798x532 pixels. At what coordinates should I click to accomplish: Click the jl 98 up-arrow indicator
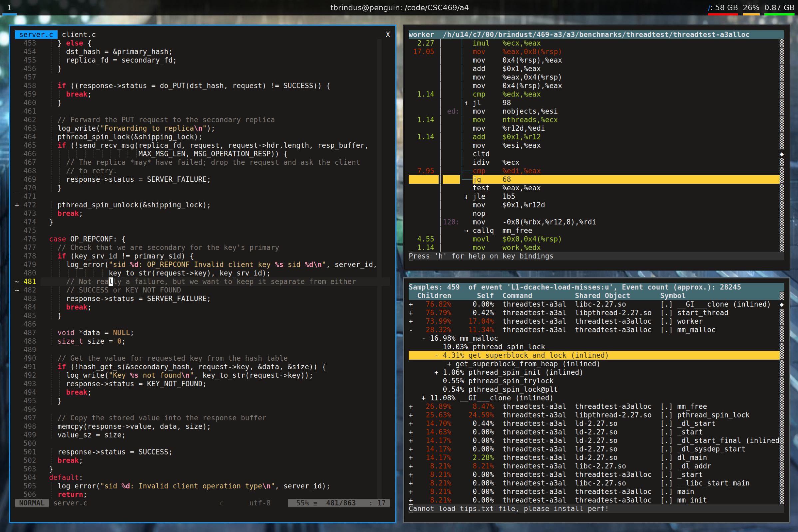[x=466, y=103]
